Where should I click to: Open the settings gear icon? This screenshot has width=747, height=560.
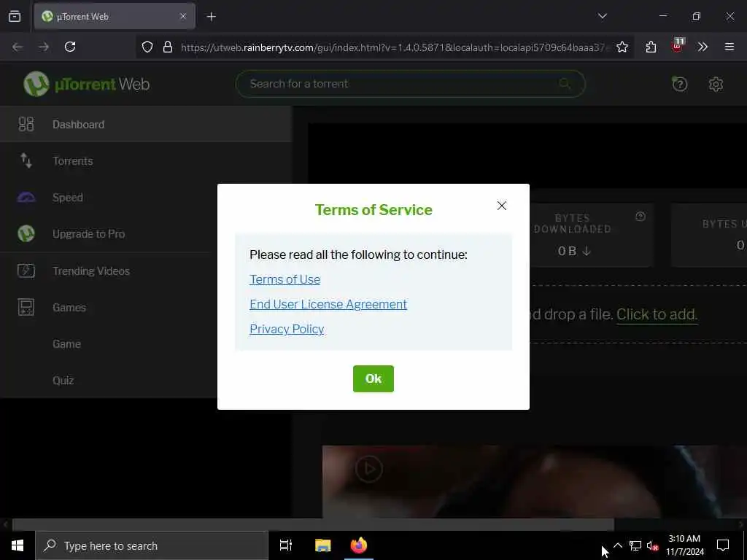click(x=716, y=85)
